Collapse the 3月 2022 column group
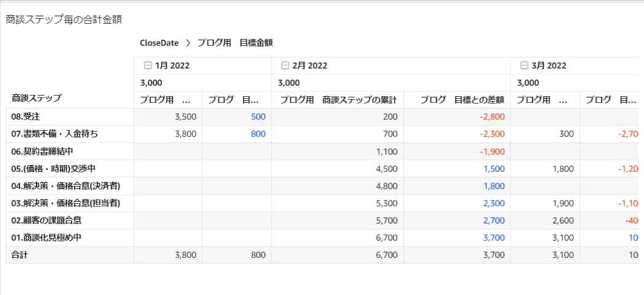 pyautogui.click(x=524, y=66)
